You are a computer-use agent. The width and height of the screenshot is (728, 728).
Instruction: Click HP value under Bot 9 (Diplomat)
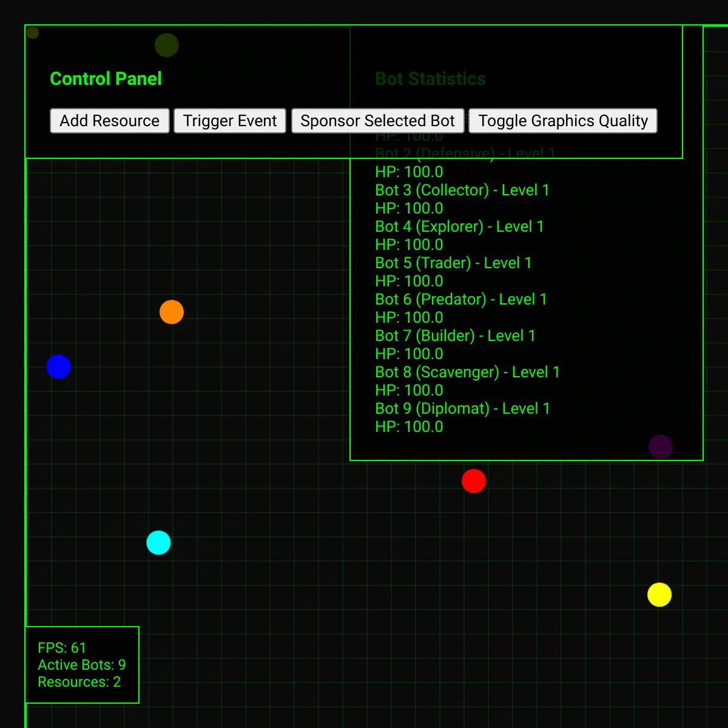409,426
